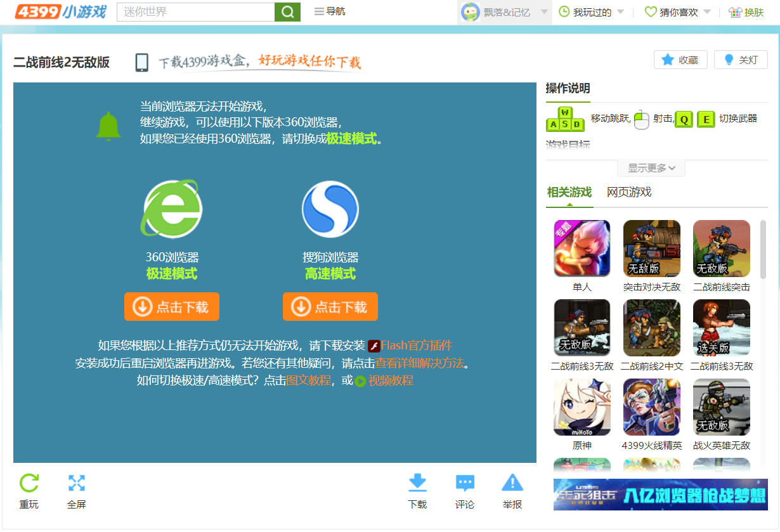This screenshot has width=780, height=532.
Task: Click the 全屏 fullscreen icon
Action: [x=77, y=483]
